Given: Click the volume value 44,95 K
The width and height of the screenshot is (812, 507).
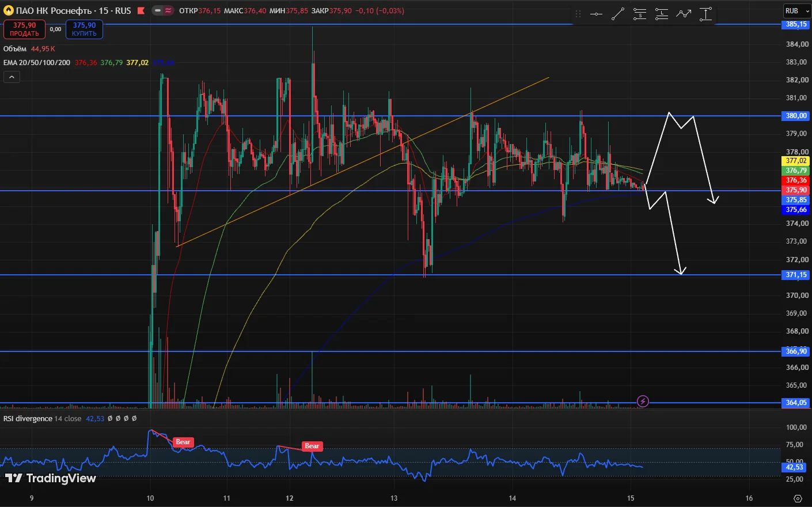Looking at the screenshot, I should tap(43, 49).
